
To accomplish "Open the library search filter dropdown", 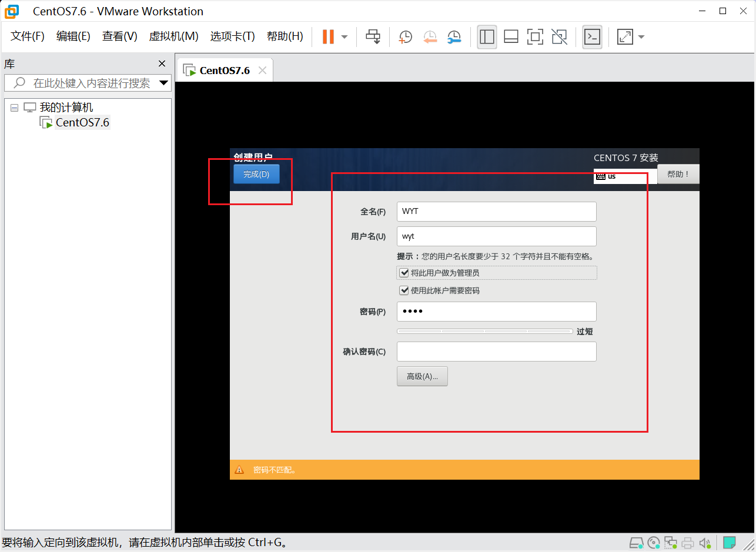I will [x=164, y=83].
